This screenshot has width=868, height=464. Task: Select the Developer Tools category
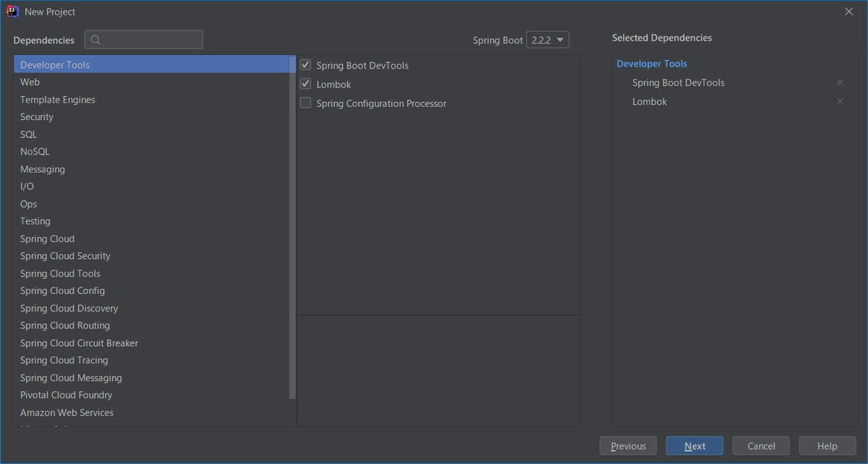click(x=151, y=64)
